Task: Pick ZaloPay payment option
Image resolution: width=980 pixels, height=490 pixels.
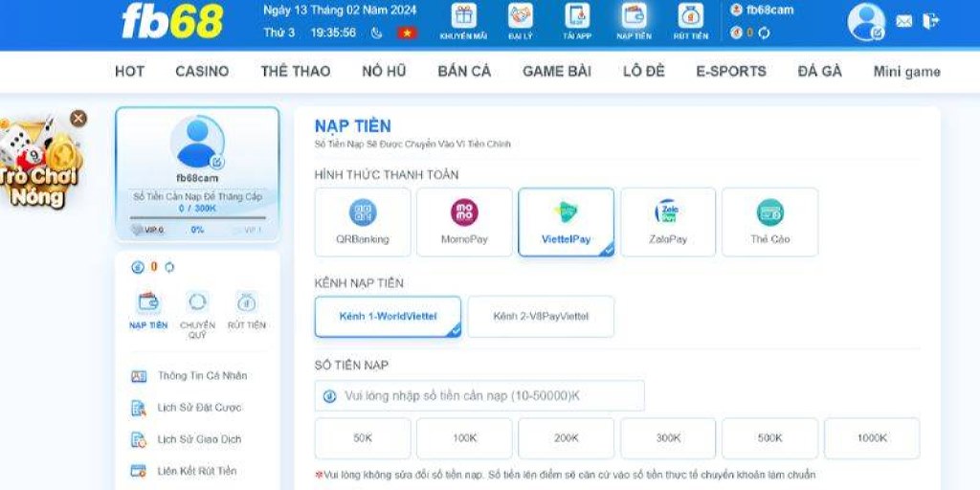Action: [x=667, y=222]
